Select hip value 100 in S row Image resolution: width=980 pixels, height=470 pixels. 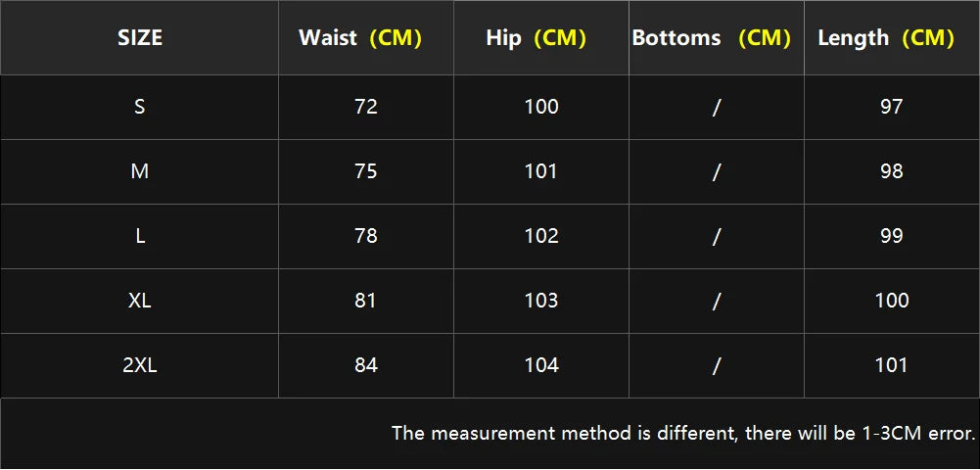541,107
